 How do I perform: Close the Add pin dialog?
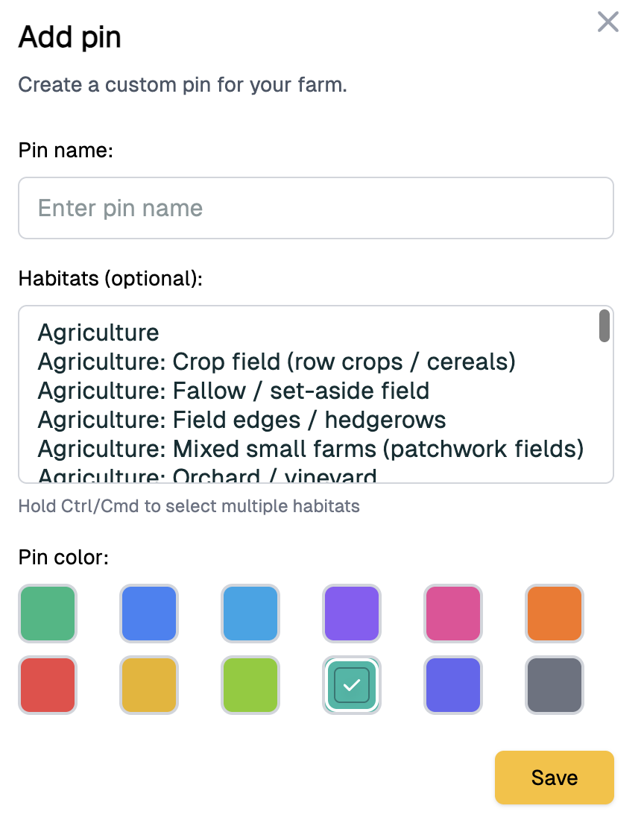(x=608, y=22)
